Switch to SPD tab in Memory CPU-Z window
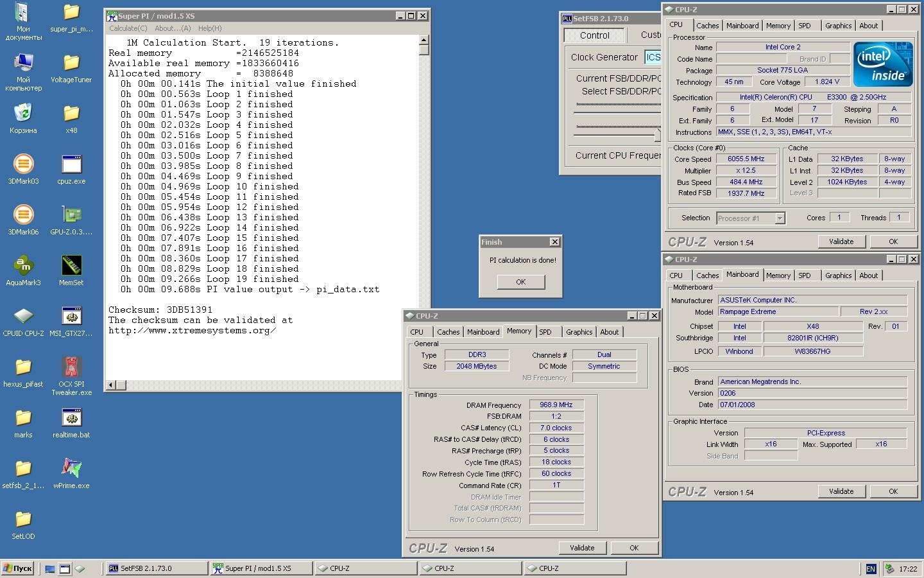Screen dimensions: 924x578 [x=545, y=332]
